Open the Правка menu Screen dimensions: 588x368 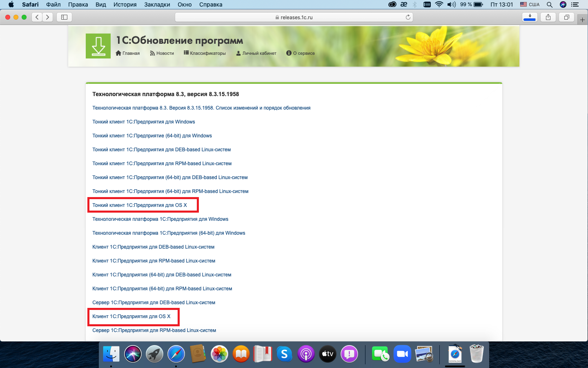tap(78, 4)
